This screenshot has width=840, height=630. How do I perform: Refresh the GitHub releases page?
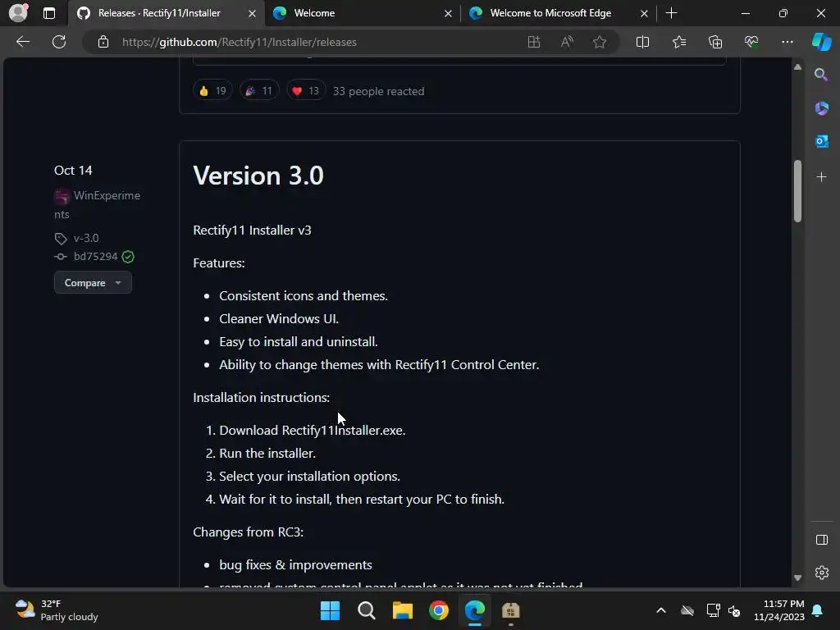coord(59,42)
